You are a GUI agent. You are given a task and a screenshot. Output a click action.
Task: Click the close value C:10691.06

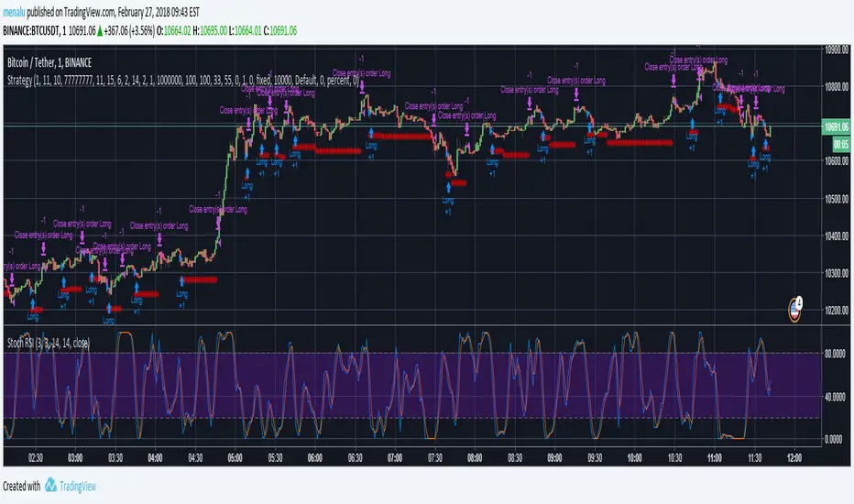(x=280, y=31)
